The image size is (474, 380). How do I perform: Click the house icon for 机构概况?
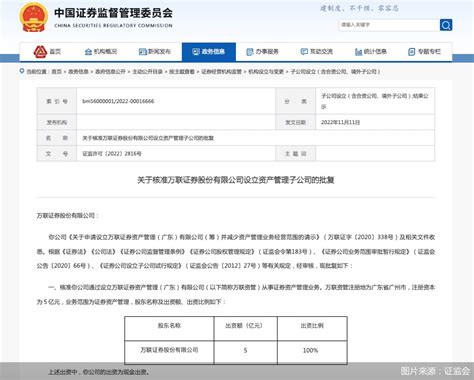point(88,52)
